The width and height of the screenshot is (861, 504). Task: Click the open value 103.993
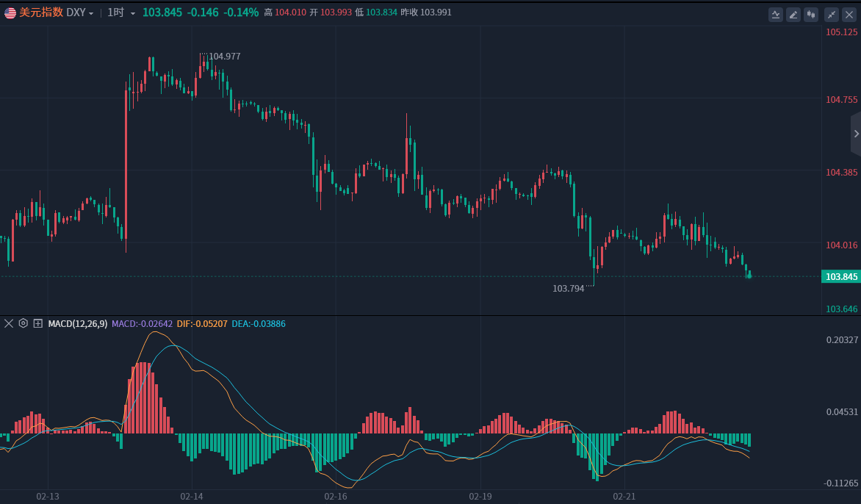point(336,12)
